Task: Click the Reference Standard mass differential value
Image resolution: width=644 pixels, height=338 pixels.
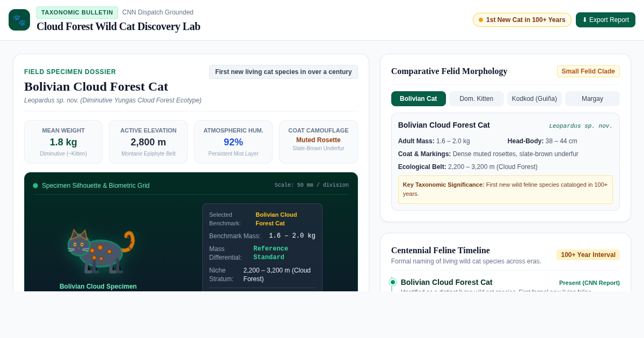Action: point(270,253)
